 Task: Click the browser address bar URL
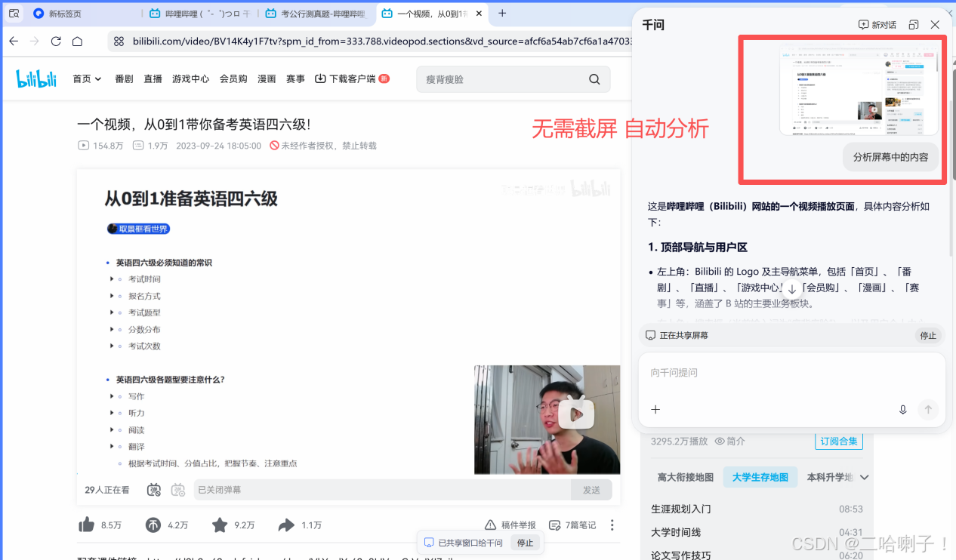[381, 42]
